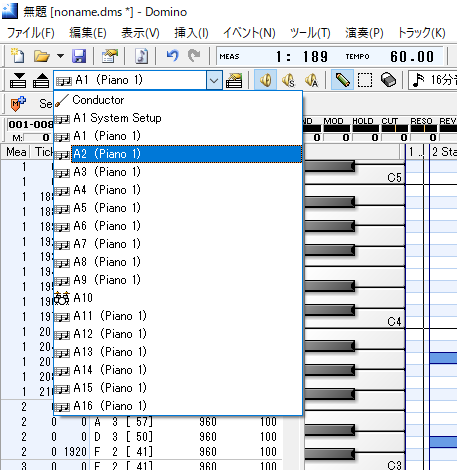Collapse the track selector dropdown arrow
Image resolution: width=457 pixels, height=470 pixels.
coord(214,80)
